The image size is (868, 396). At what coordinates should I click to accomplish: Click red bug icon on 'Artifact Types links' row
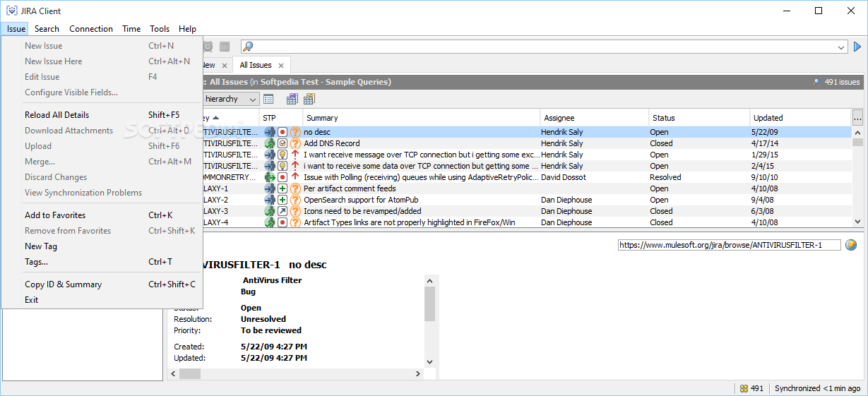click(x=283, y=222)
